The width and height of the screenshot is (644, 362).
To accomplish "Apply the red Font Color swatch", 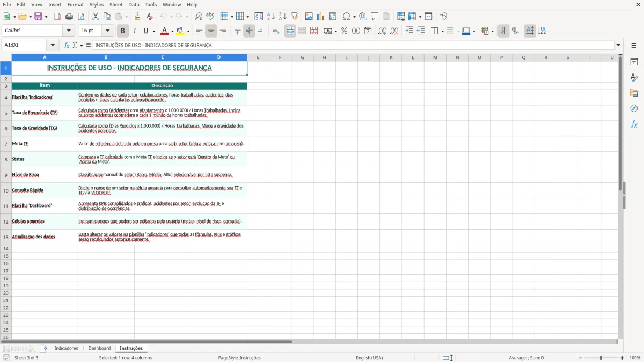I will pos(165,31).
